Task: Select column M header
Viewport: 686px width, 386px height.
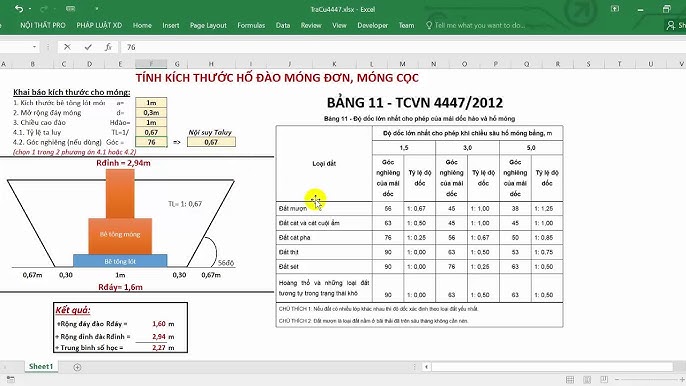Action: click(x=402, y=64)
